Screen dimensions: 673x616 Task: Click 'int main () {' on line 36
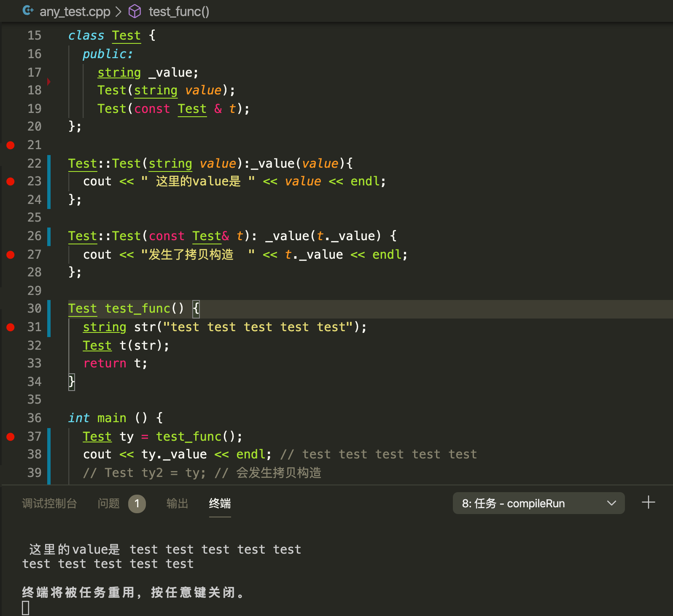(116, 418)
